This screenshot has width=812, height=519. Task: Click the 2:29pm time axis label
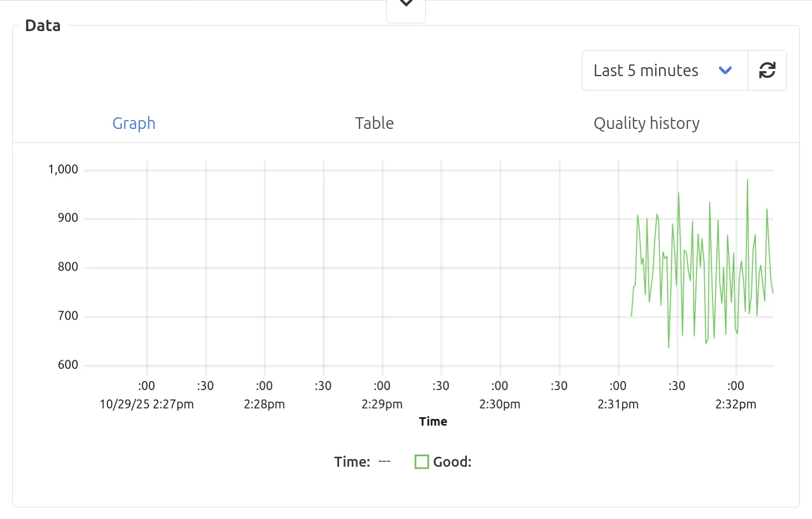tap(382, 404)
